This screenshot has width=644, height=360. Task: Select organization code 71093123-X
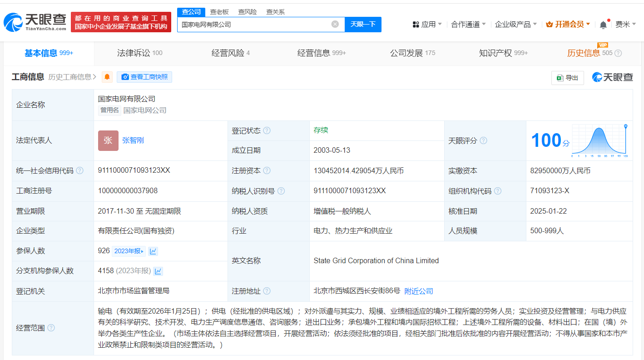point(550,191)
